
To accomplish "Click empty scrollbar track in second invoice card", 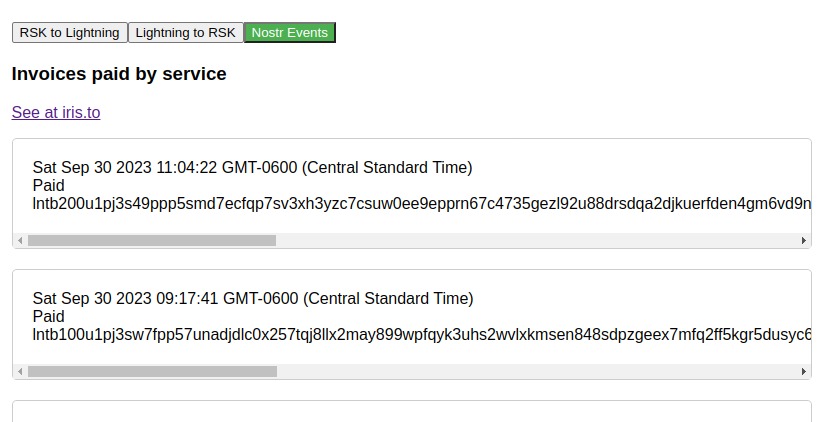I will pyautogui.click(x=537, y=372).
